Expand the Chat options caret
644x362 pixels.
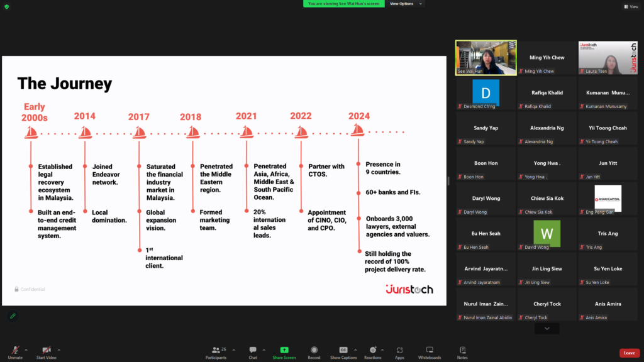(264, 350)
